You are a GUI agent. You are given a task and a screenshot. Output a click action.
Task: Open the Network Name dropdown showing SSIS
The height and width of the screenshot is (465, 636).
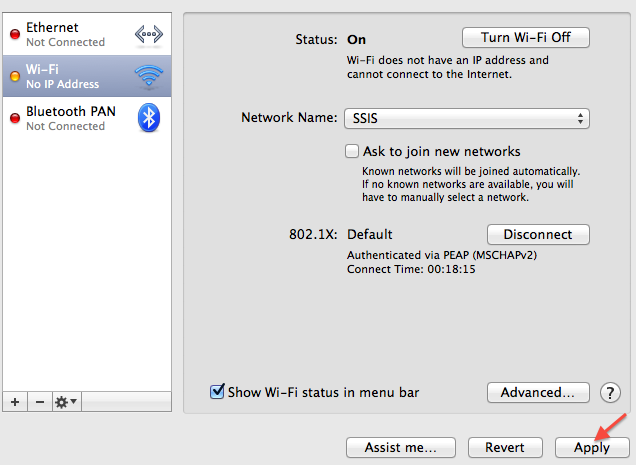[x=467, y=118]
